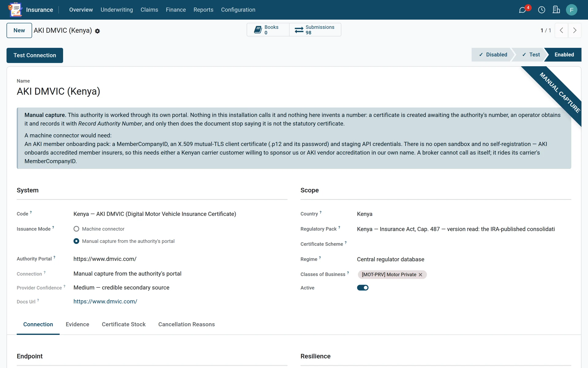Viewport: 588px width, 368px height.
Task: Open the Underwriting menu
Action: point(117,10)
